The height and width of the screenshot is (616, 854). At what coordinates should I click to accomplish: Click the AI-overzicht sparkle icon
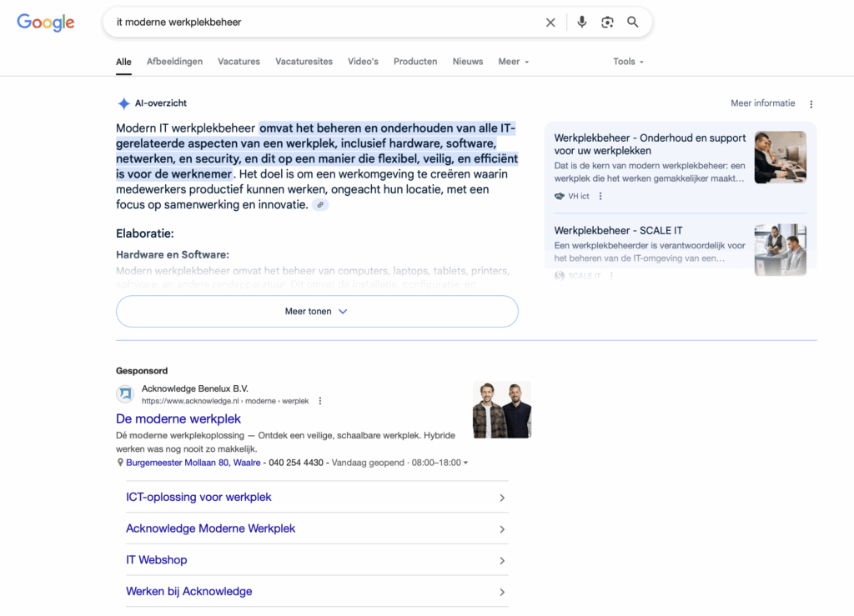pyautogui.click(x=123, y=103)
